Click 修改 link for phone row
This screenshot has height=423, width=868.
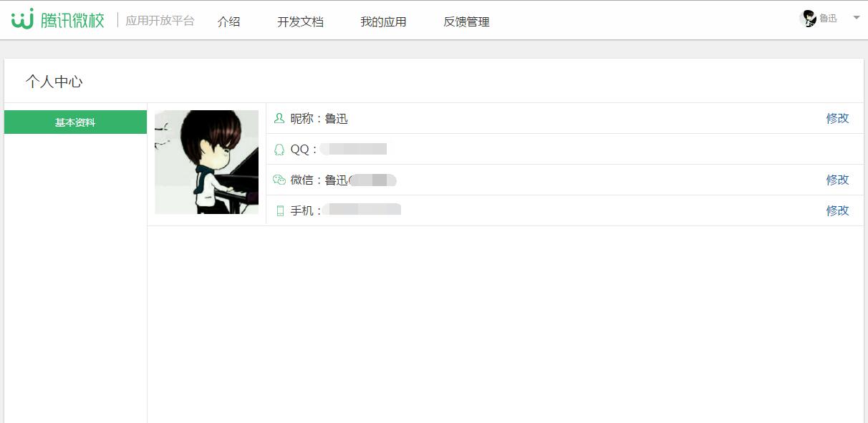coord(838,210)
